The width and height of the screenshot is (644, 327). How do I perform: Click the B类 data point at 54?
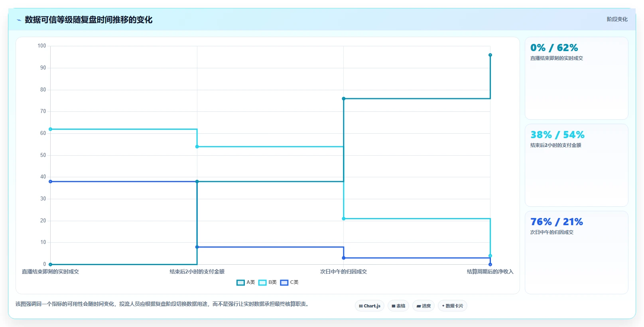pyautogui.click(x=197, y=147)
